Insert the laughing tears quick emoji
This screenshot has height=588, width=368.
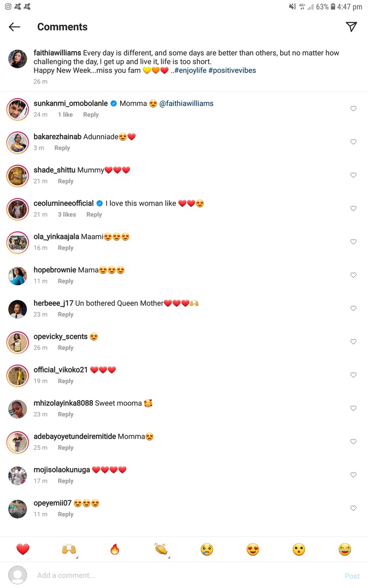click(x=344, y=549)
